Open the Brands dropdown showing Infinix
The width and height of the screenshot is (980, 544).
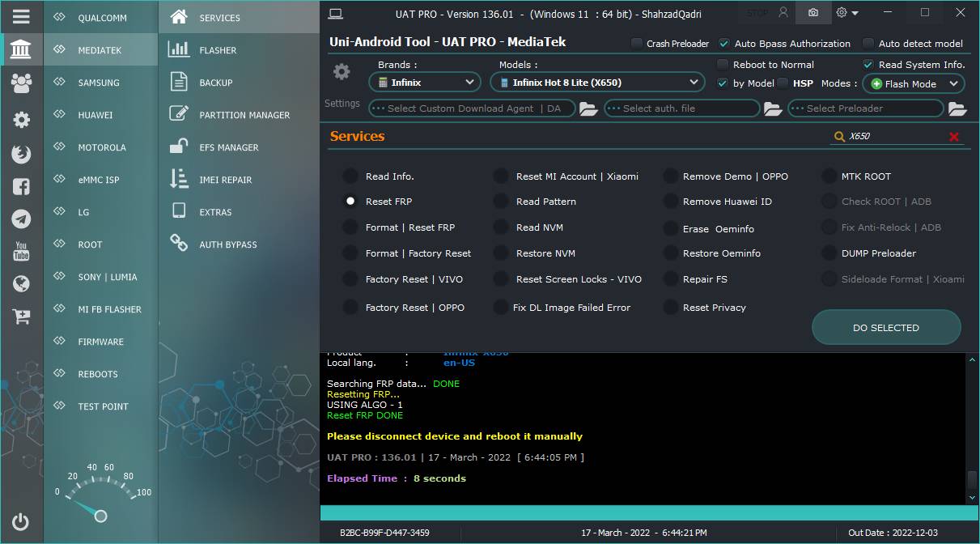pos(425,82)
